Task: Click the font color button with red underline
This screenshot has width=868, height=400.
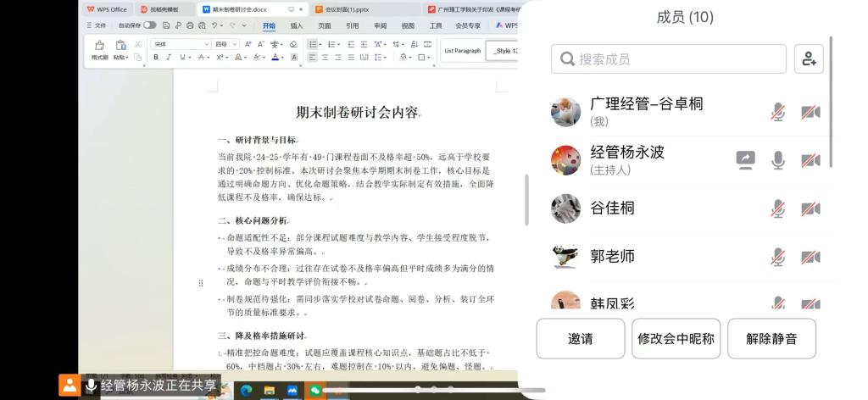Action: click(276, 58)
